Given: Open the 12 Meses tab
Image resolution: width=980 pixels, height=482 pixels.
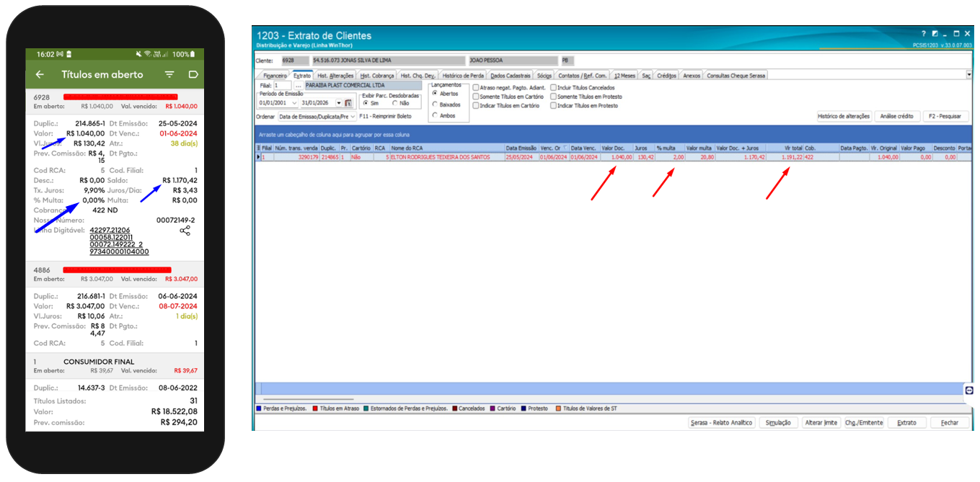Looking at the screenshot, I should 624,76.
